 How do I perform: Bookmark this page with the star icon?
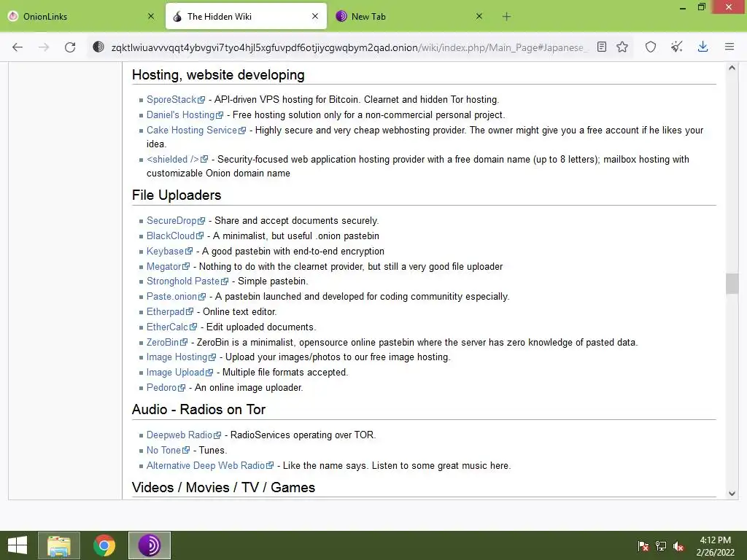pyautogui.click(x=622, y=47)
